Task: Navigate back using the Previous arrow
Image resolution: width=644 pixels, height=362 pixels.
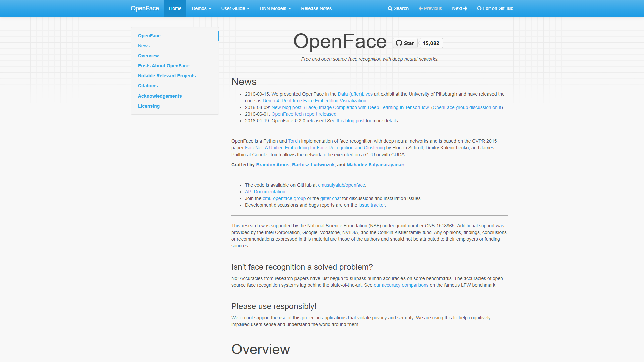Action: [430, 8]
